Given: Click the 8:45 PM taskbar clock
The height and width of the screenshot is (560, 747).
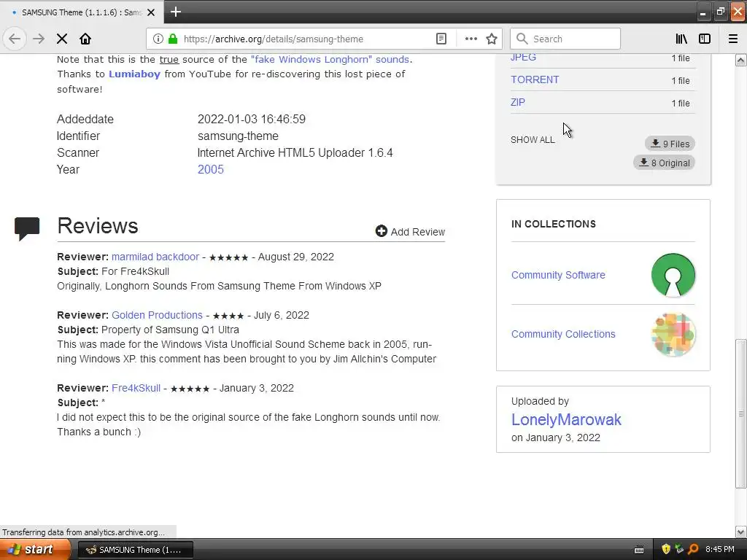Looking at the screenshot, I should [720, 550].
